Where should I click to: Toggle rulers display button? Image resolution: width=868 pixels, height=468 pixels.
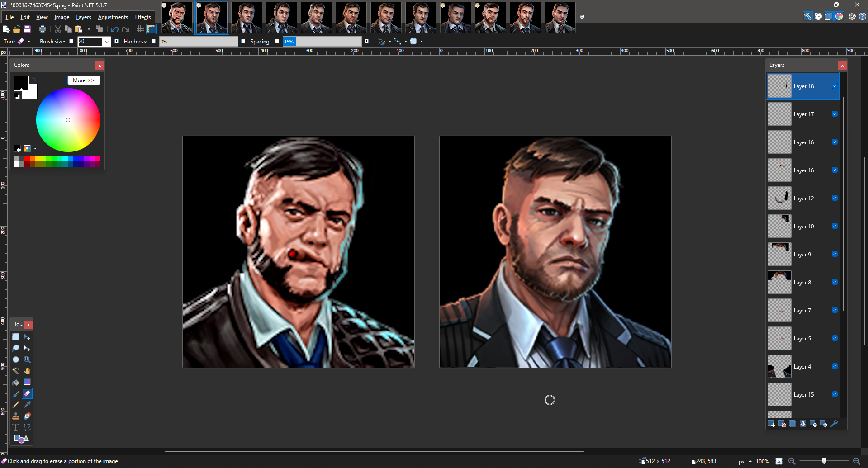(151, 29)
